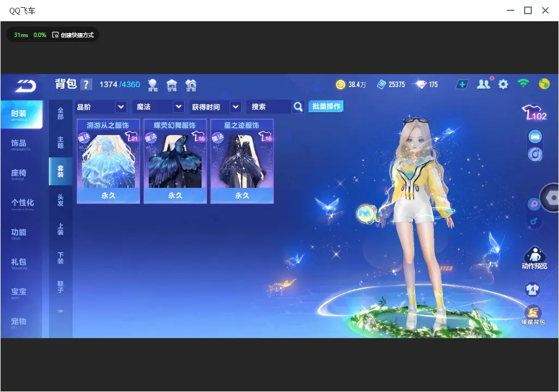Viewport: 559px width, 392px height.
Task: Click the 25375 coupon amount
Action: pyautogui.click(x=397, y=84)
